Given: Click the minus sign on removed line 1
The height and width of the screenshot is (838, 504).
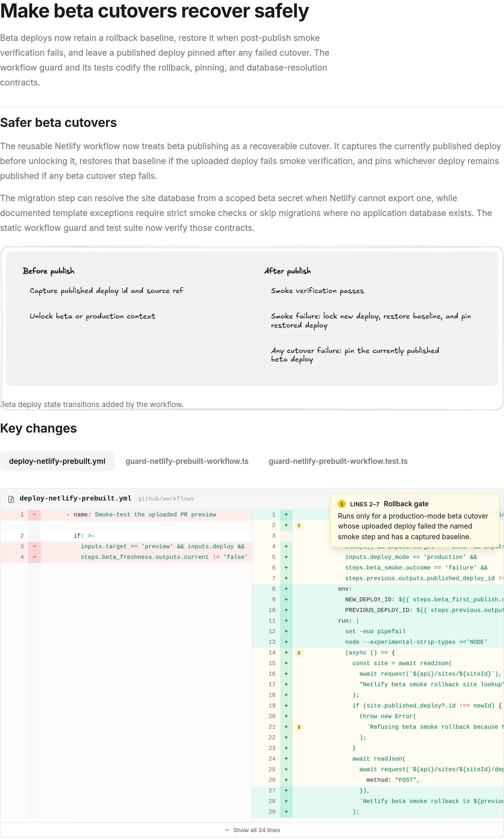Looking at the screenshot, I should 34,515.
